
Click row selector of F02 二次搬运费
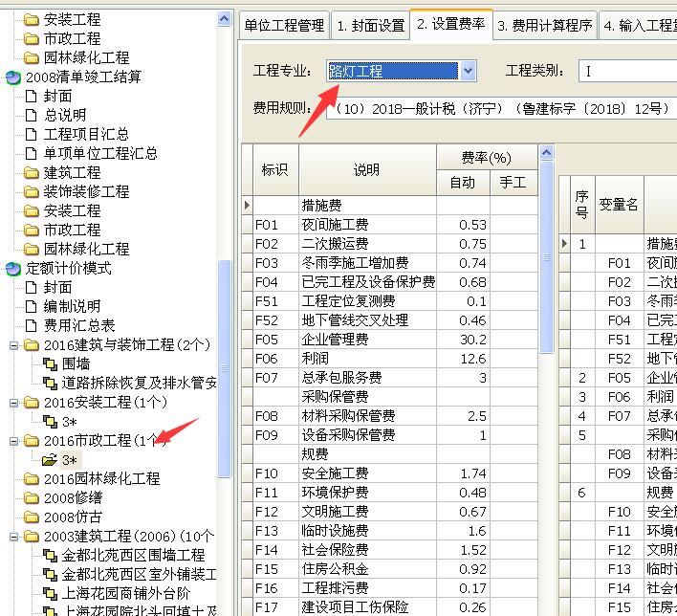(248, 244)
